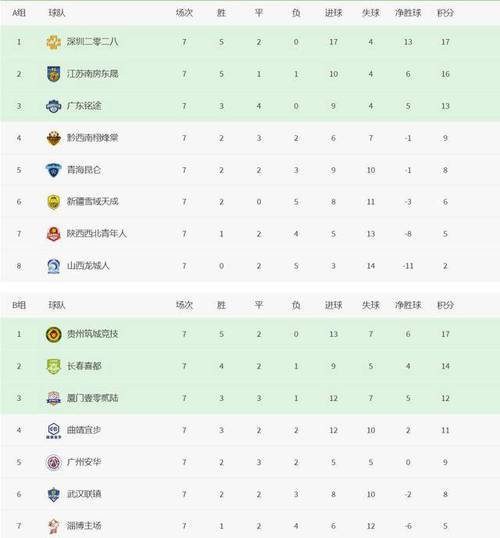Click the 净胜球 header in group B
The width and height of the screenshot is (500, 538).
coord(408,305)
